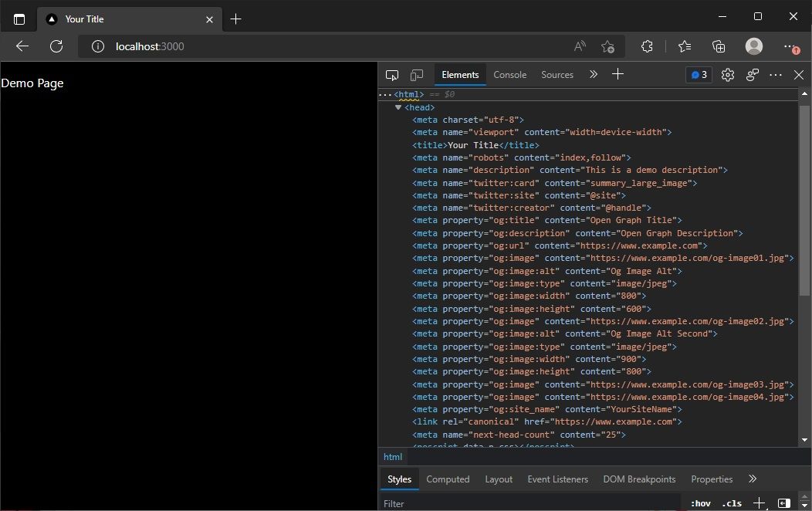
Task: Toggle the .cls class editor
Action: pos(731,503)
